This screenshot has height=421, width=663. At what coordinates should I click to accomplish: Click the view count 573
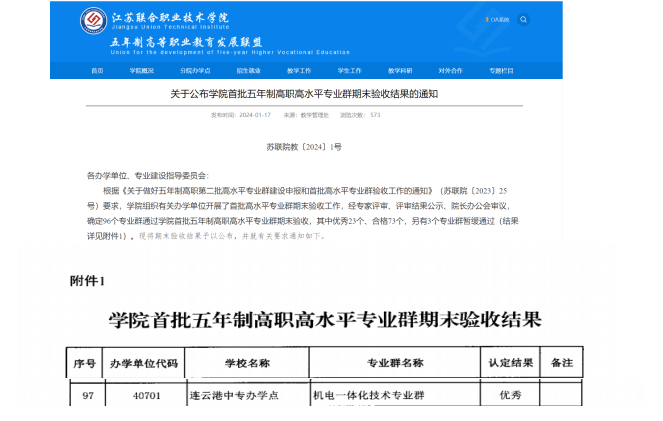coord(375,115)
